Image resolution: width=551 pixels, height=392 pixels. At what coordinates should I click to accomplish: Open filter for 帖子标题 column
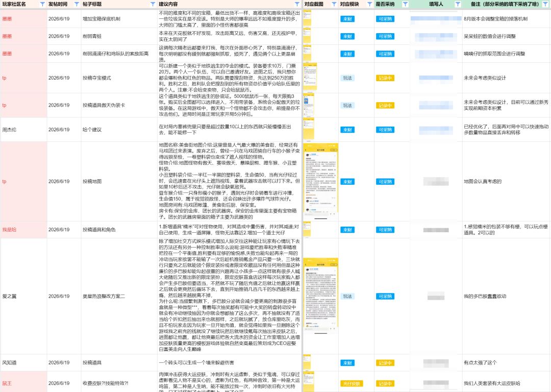[x=153, y=4]
